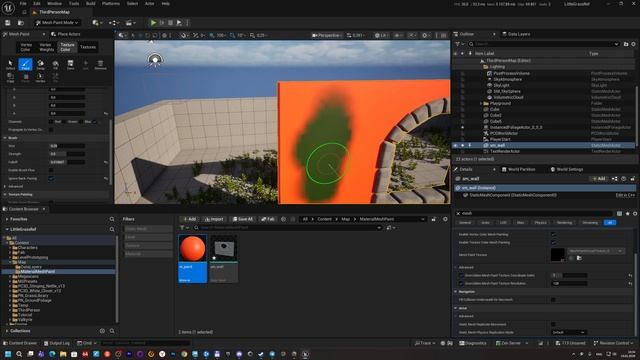Toggle Propagate to Vertex Color checkbox
640x360 pixels.
[x=51, y=130]
